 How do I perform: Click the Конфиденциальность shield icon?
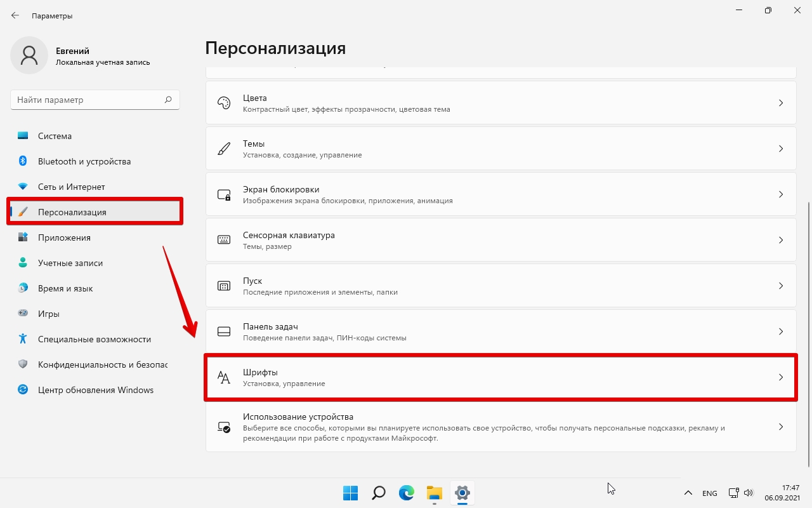coord(23,364)
